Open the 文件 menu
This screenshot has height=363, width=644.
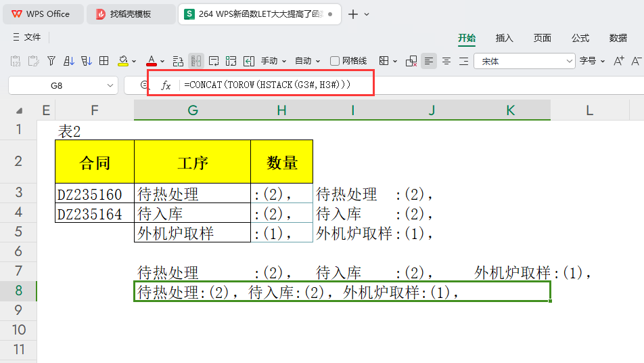32,37
